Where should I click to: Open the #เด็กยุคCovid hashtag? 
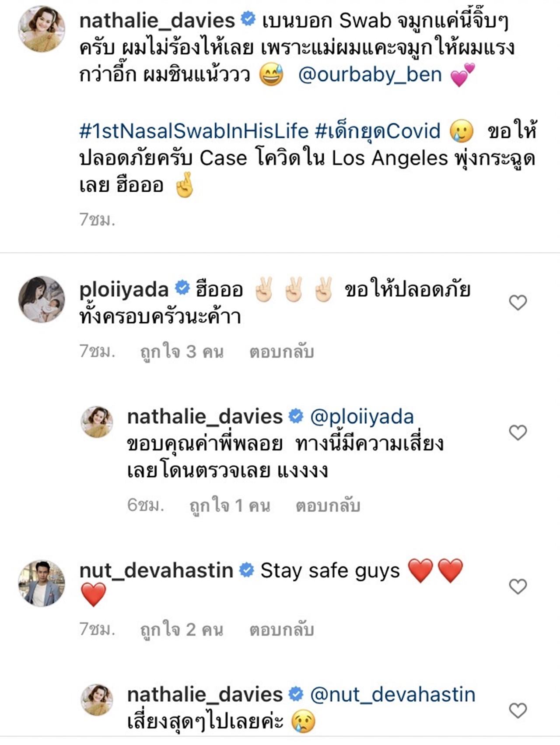tap(378, 131)
